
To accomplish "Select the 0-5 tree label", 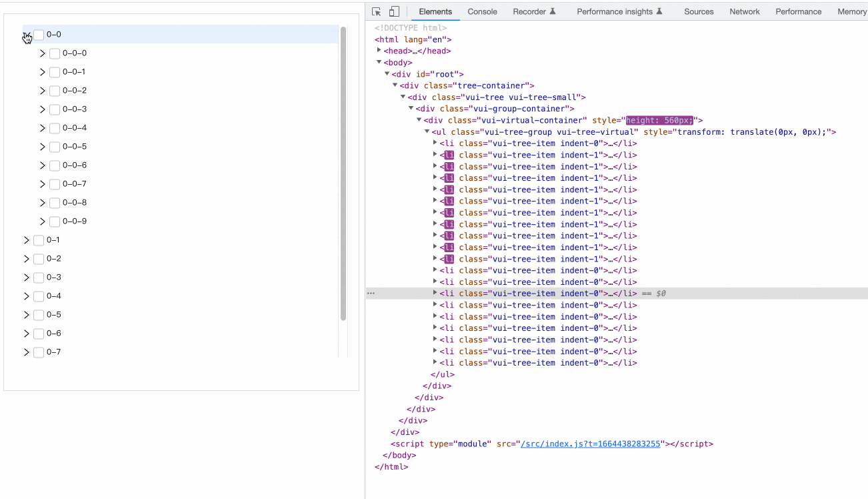I will pos(53,315).
